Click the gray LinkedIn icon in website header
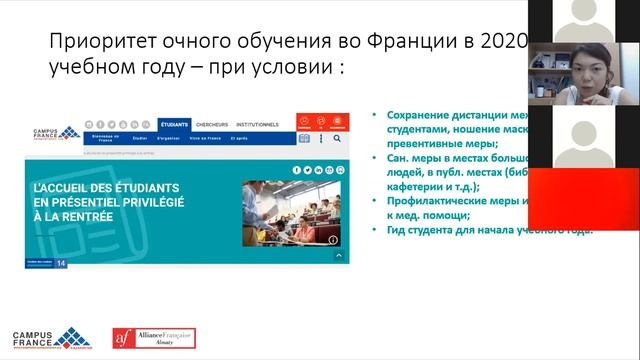The height and width of the screenshot is (360, 640). (x=134, y=124)
